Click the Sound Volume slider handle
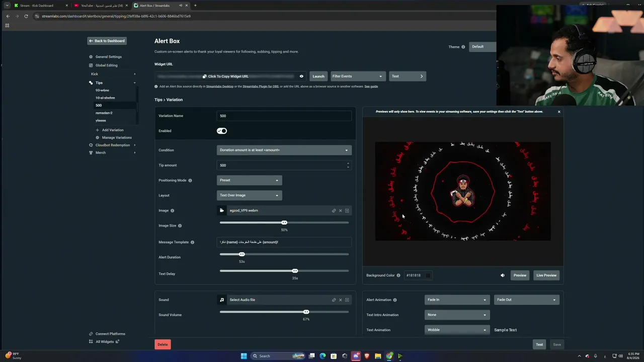The width and height of the screenshot is (644, 362). (x=306, y=312)
